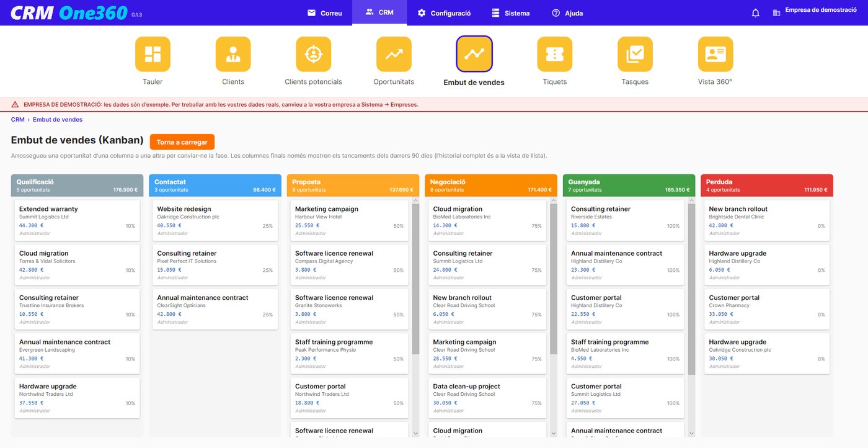Open the Oportunitats icon
Screen dimensions: 868x448
[394, 54]
